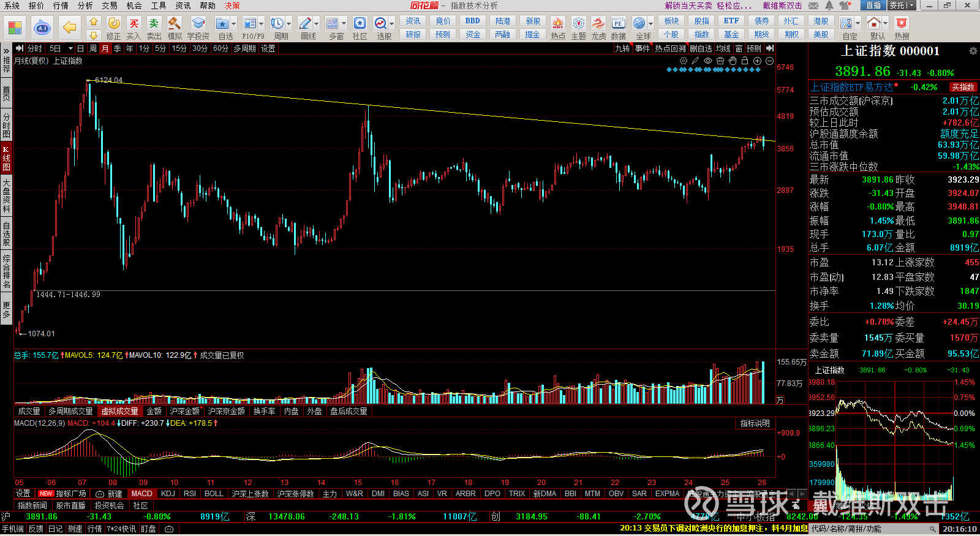The width and height of the screenshot is (980, 536).
Task: Open the 分析 menu
Action: [x=85, y=6]
